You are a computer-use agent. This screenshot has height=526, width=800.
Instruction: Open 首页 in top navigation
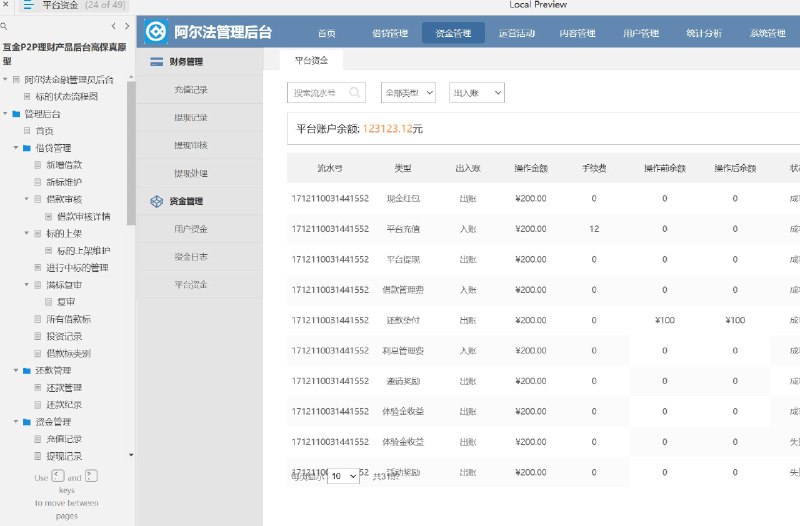pyautogui.click(x=327, y=33)
